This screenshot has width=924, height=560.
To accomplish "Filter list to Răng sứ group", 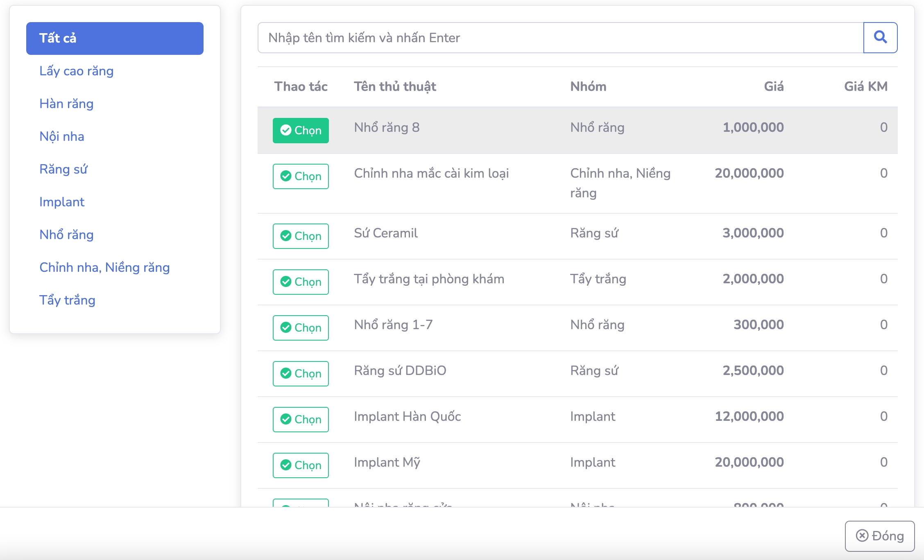I will (63, 169).
